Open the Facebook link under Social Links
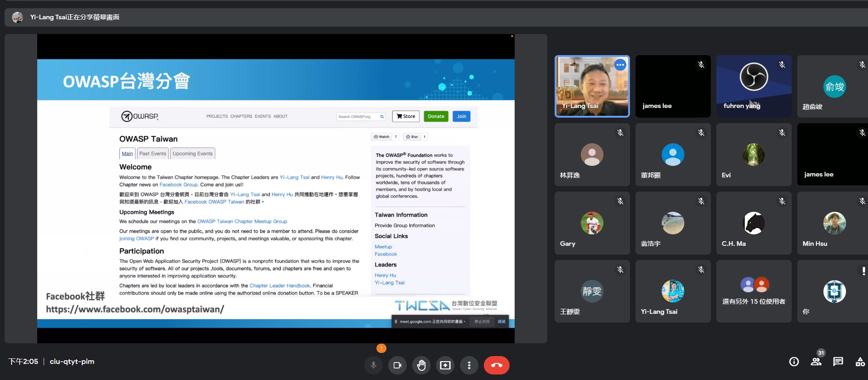The width and height of the screenshot is (868, 380). coord(386,254)
